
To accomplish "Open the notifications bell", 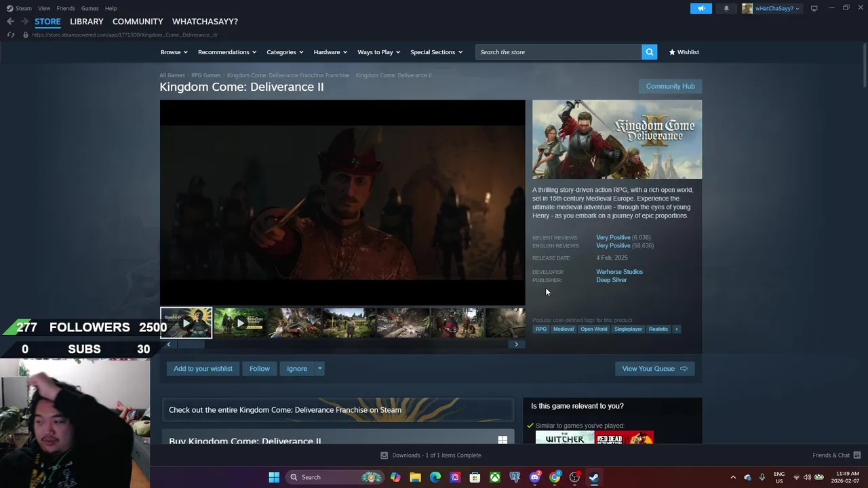I will click(726, 8).
